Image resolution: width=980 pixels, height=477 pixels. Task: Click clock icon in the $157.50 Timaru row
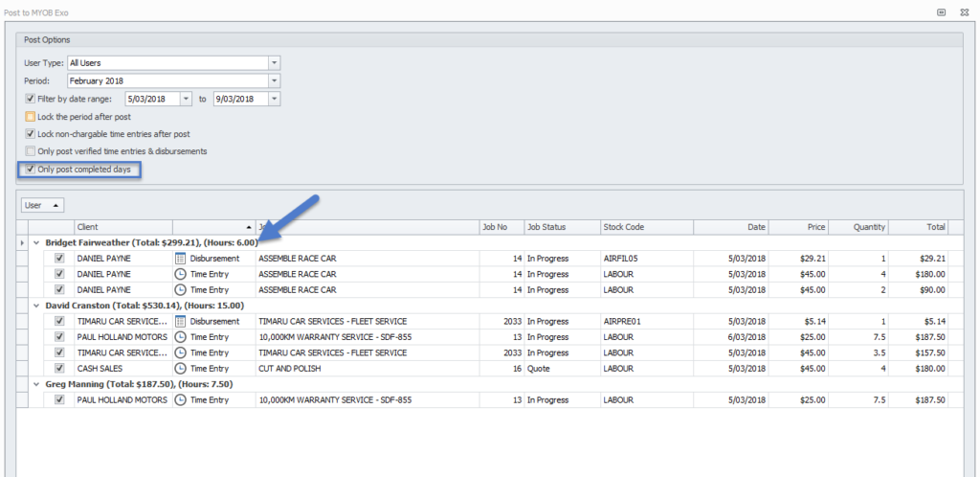click(x=180, y=352)
